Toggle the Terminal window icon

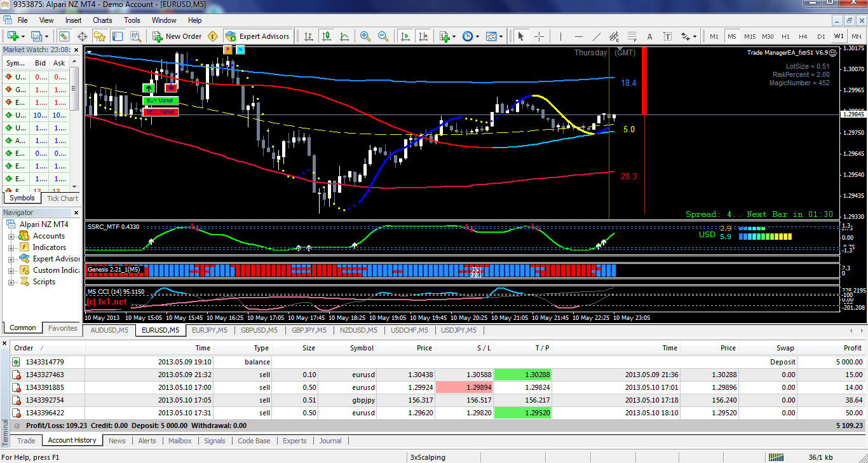click(x=118, y=36)
